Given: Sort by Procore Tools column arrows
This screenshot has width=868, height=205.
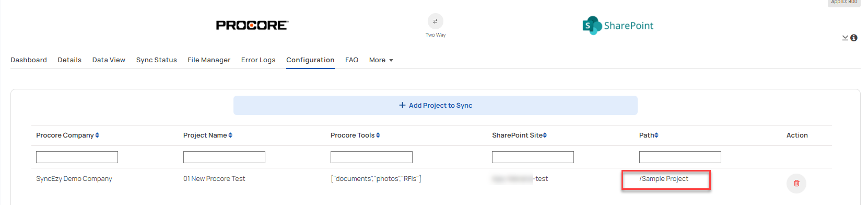Looking at the screenshot, I should (x=378, y=135).
